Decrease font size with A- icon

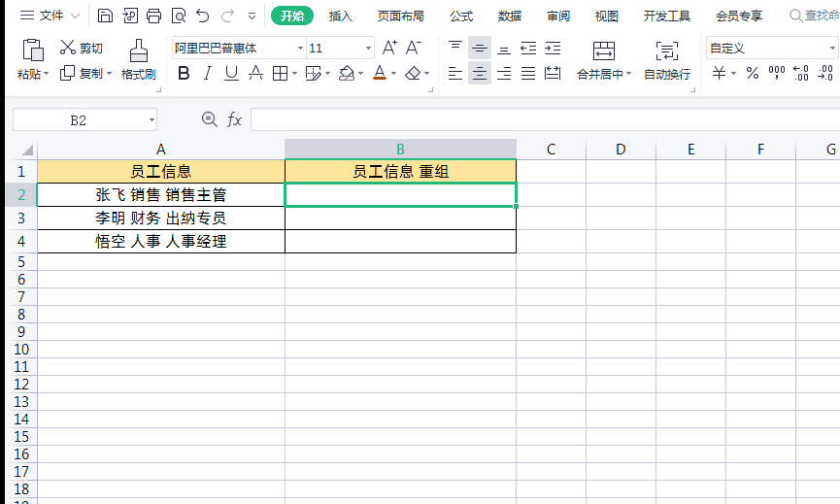pos(413,48)
